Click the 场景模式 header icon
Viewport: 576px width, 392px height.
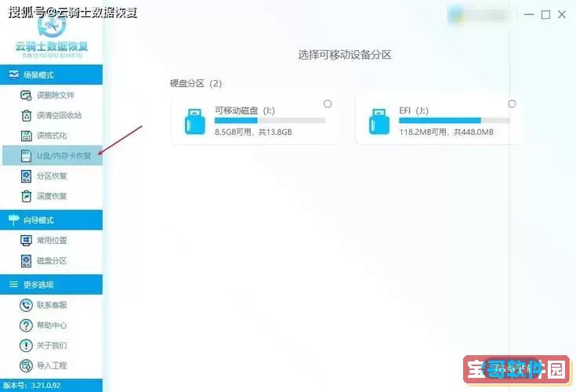coord(13,74)
